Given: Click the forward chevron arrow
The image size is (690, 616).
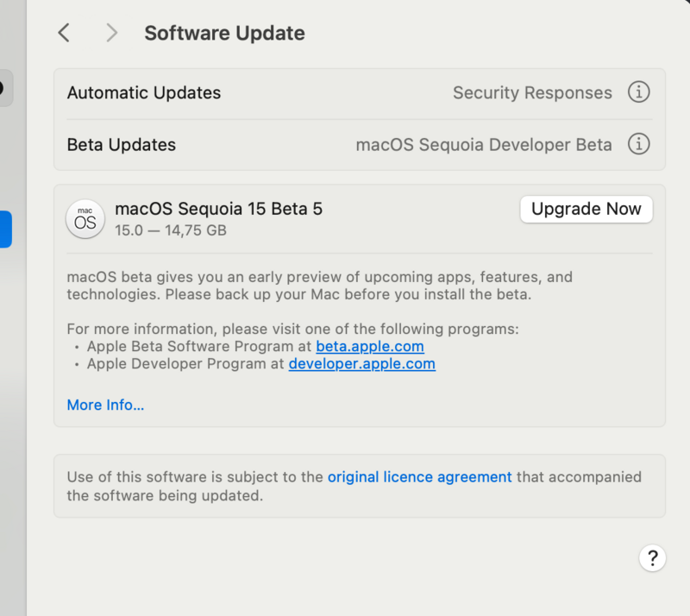Looking at the screenshot, I should [111, 34].
